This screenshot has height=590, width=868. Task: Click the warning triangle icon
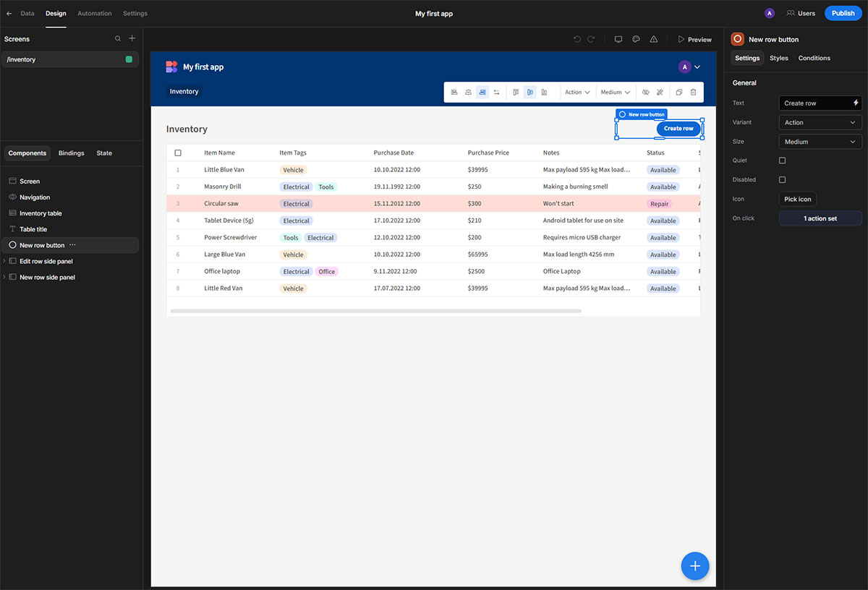pos(654,40)
